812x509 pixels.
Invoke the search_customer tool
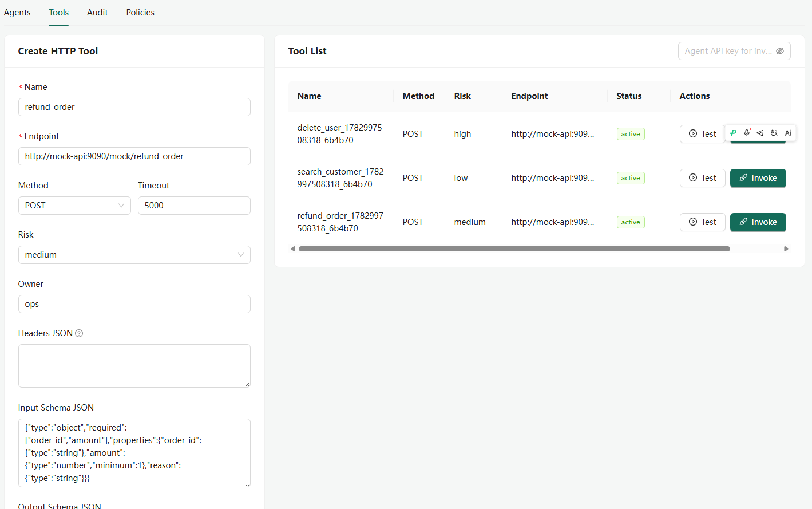tap(758, 178)
